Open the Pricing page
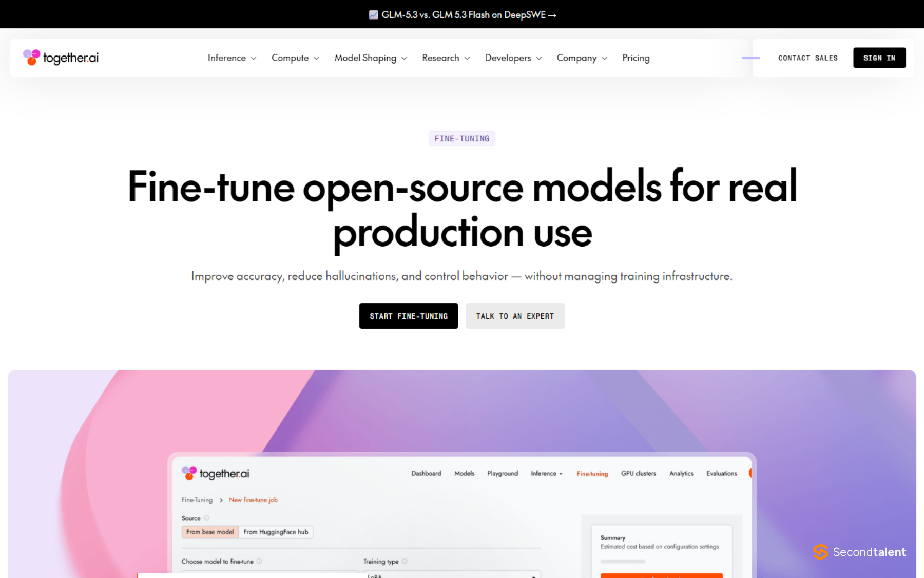 click(x=636, y=58)
